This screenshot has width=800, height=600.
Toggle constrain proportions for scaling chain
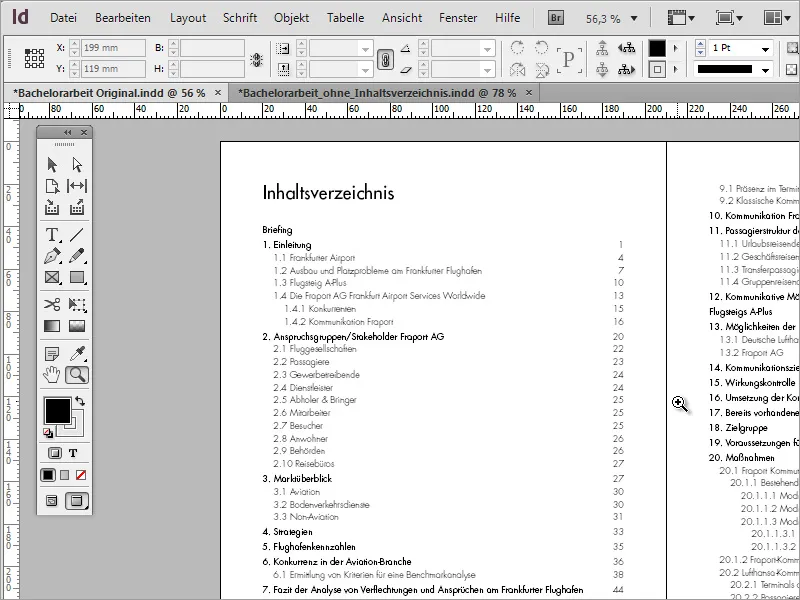point(385,60)
